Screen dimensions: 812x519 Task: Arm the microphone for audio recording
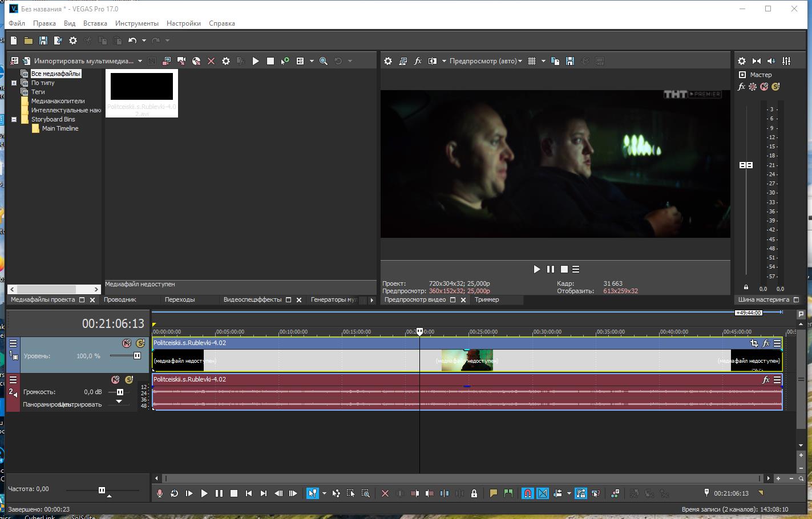click(x=160, y=493)
